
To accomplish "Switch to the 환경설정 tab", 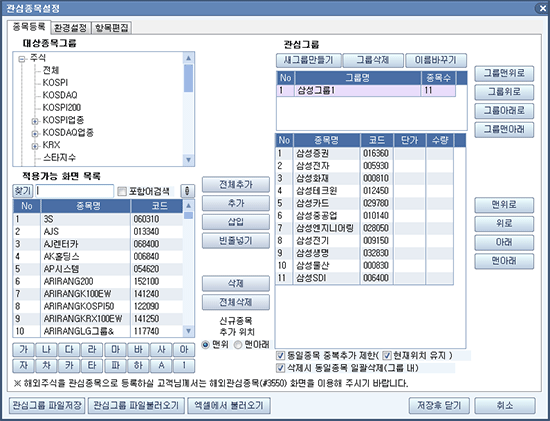I will (71, 28).
